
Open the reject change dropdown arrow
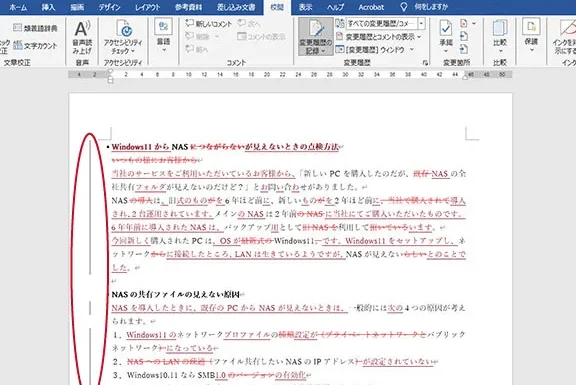point(474,24)
